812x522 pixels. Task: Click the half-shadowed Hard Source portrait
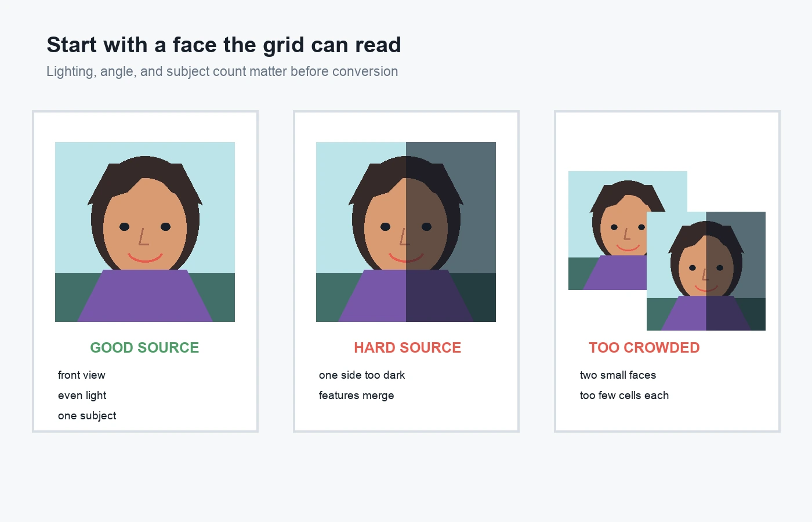coord(406,232)
